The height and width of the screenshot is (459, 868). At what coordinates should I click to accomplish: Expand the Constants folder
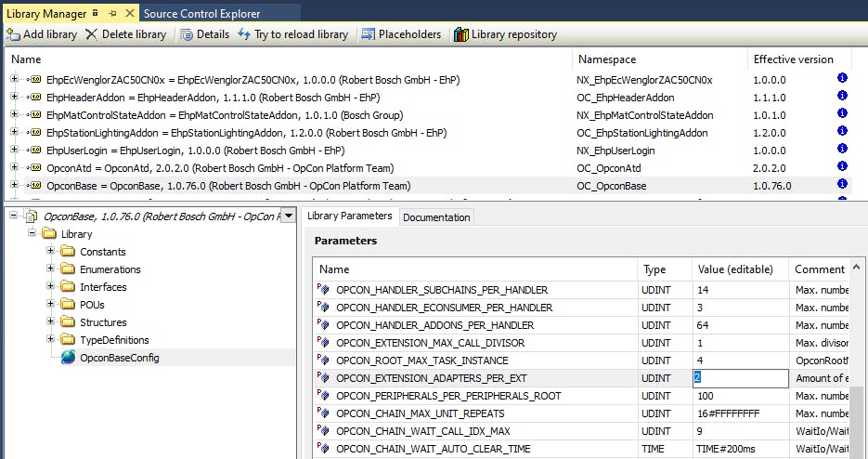pyautogui.click(x=51, y=251)
